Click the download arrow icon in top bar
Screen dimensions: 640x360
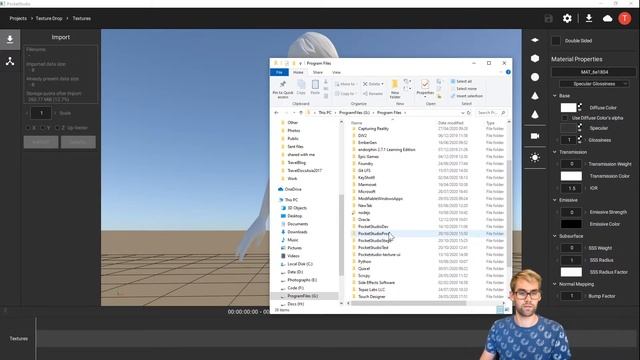pyautogui.click(x=589, y=18)
